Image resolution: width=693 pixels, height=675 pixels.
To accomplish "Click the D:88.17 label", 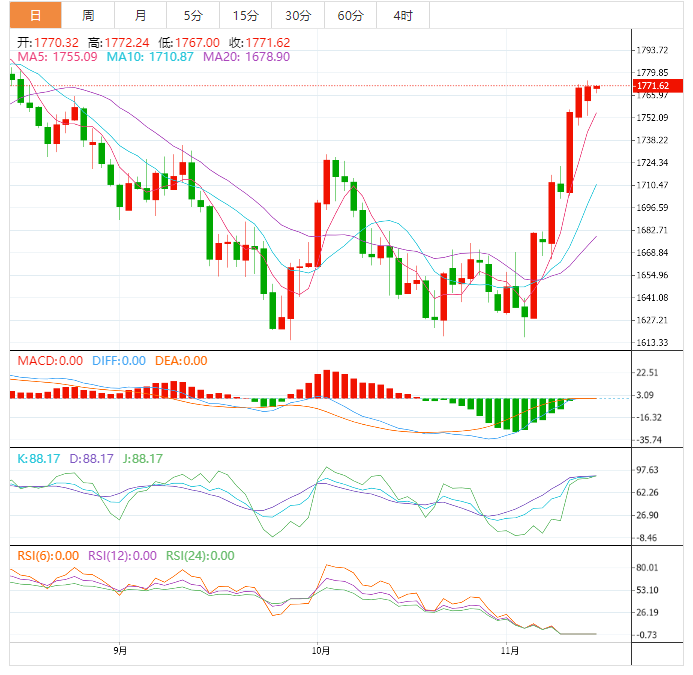I will coord(91,458).
